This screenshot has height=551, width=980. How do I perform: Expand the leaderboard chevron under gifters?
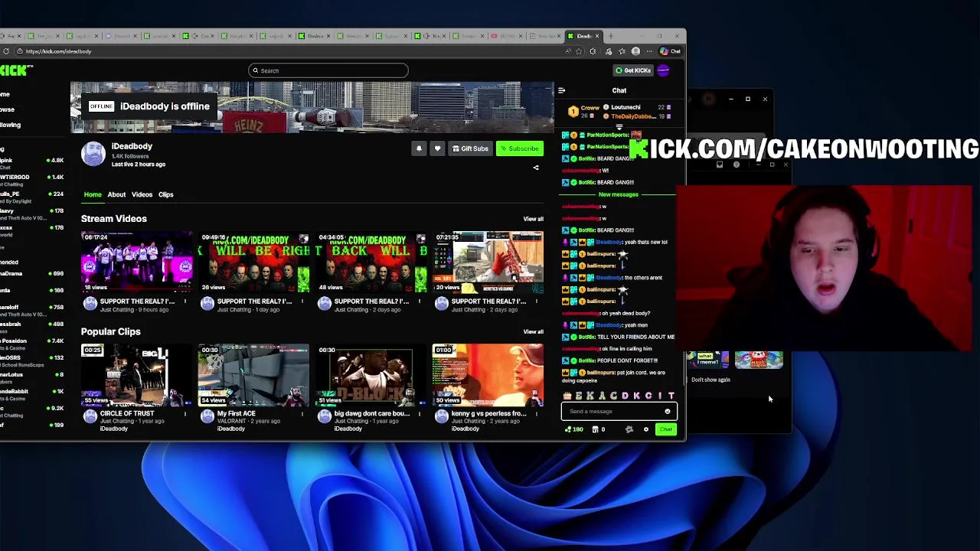click(619, 126)
